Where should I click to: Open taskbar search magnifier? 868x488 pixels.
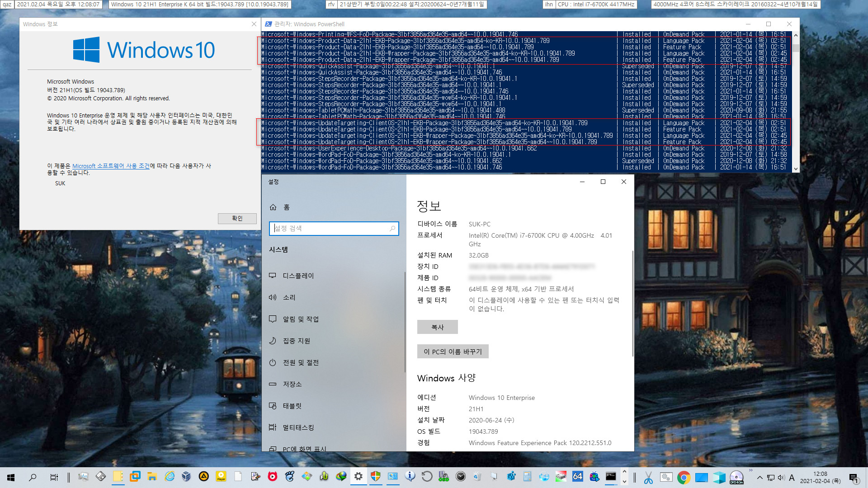[x=33, y=477]
